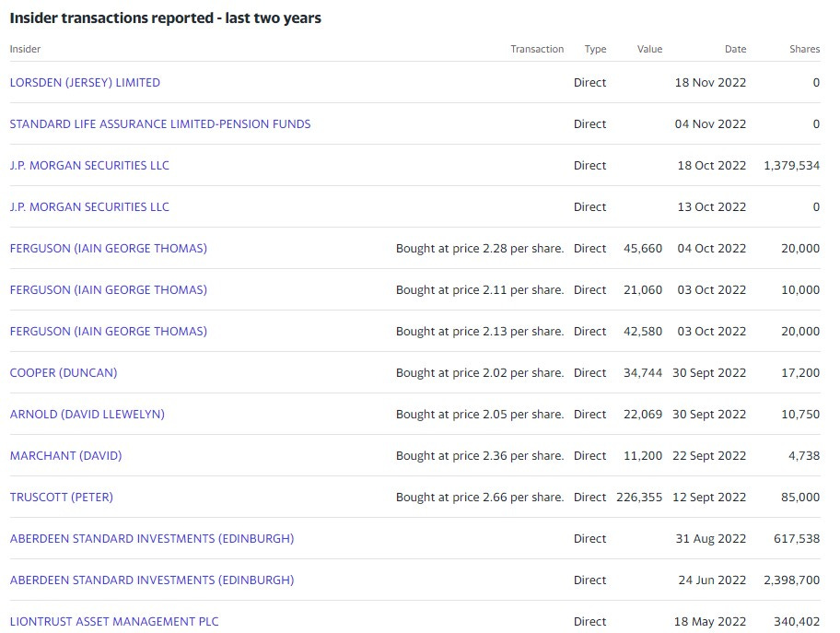The image size is (840, 633).
Task: Select the Shares column header
Action: [x=805, y=49]
